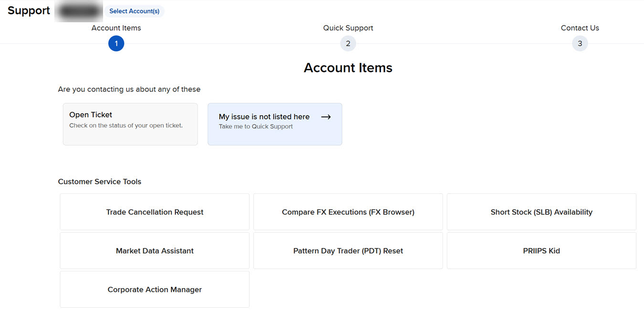Launch the Corporate Action Manager
Viewport: 644px width, 314px height.
click(154, 289)
